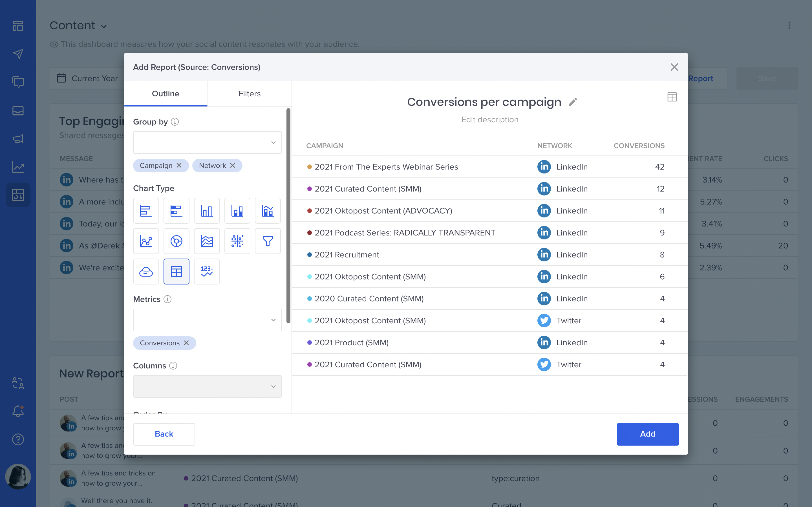Click the pencil icon to edit title
The image size is (812, 507).
573,102
